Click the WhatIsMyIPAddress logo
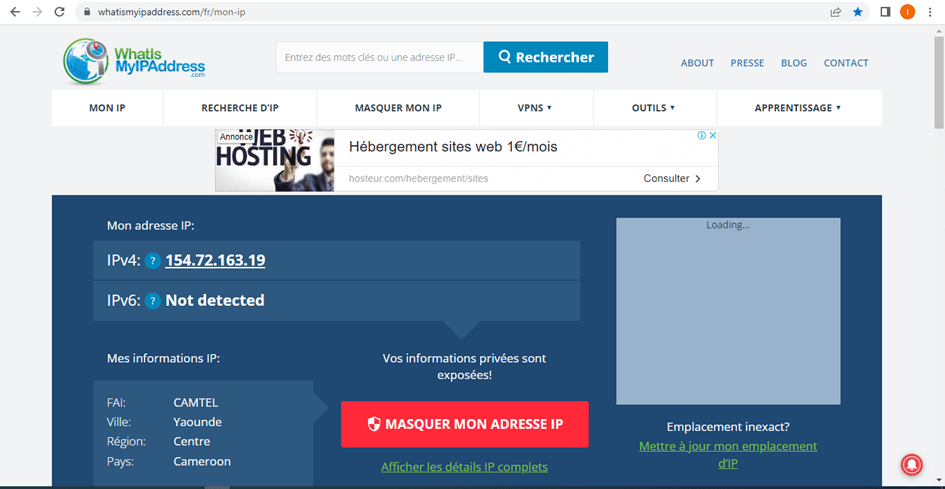The width and height of the screenshot is (945, 489). click(134, 60)
